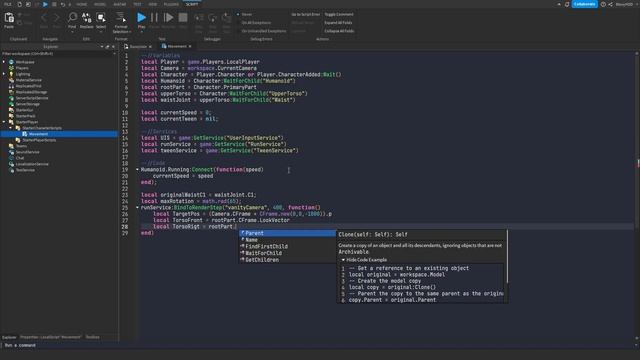Click the Run a command bar
The image size is (640, 360).
click(x=318, y=345)
